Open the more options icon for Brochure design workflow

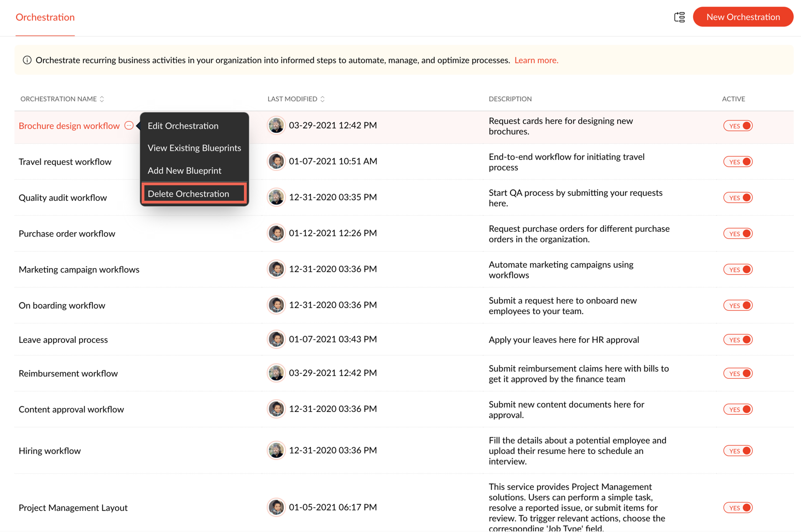point(129,126)
